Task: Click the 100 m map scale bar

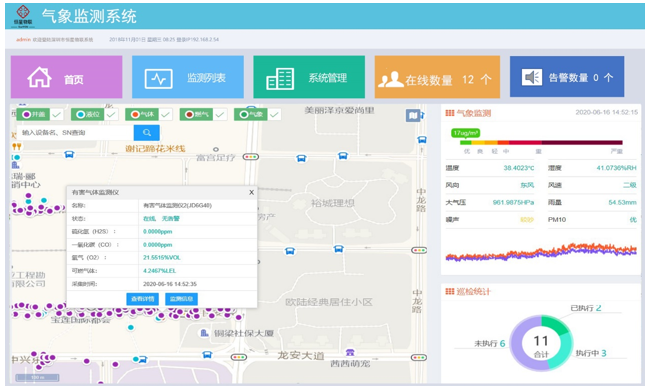Action: coord(37,378)
